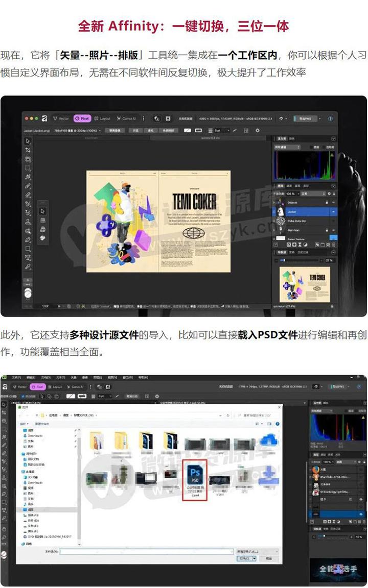Click the first yellow folder in Open dialog

point(96,440)
